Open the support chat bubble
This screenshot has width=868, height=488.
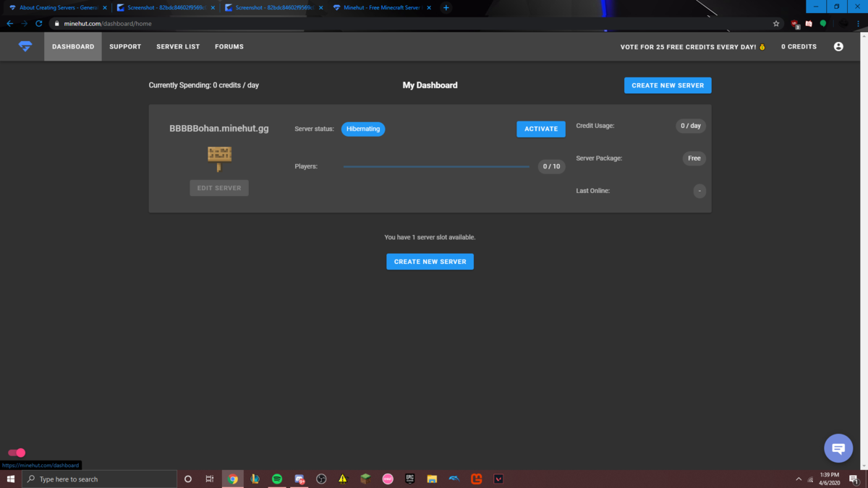click(x=838, y=448)
